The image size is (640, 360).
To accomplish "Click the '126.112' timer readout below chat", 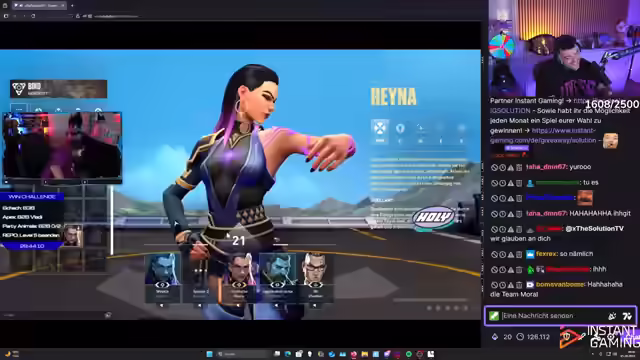I will (x=538, y=337).
